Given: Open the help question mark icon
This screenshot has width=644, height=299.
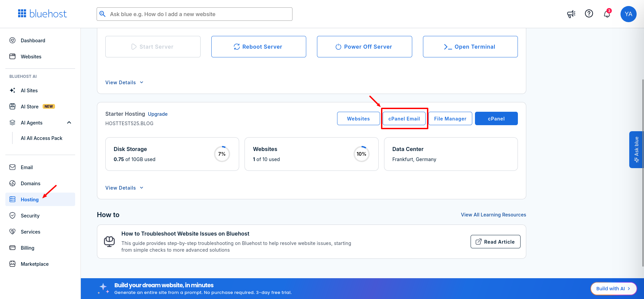Looking at the screenshot, I should [589, 13].
